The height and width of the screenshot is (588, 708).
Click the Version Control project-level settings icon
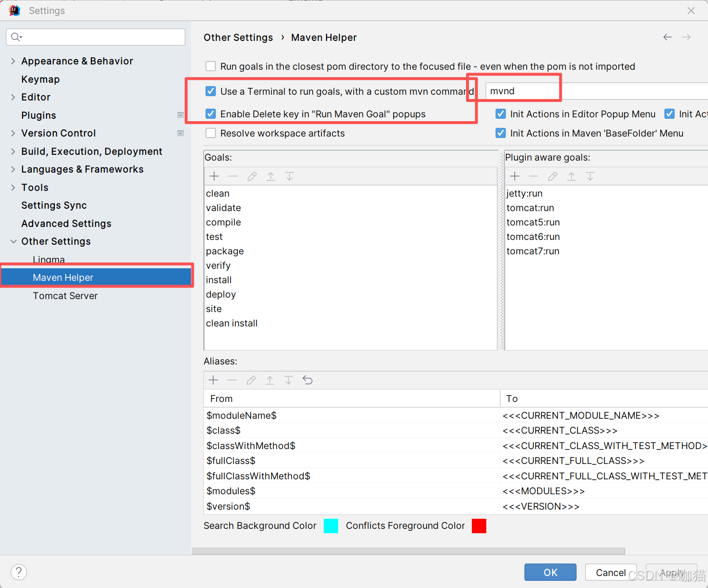point(181,133)
